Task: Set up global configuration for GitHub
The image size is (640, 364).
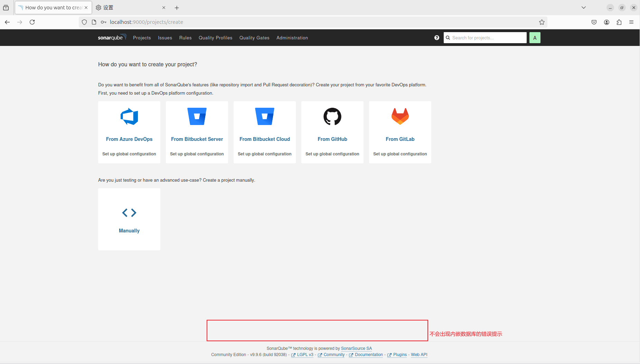Action: 332,154
